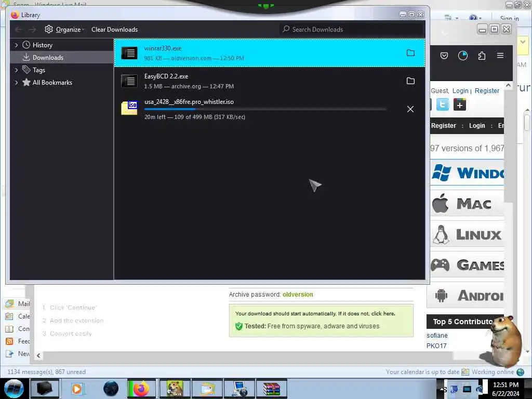Open containing folder for EasyBCD 2.2.exe
Screen dimensions: 532x399
(x=410, y=81)
